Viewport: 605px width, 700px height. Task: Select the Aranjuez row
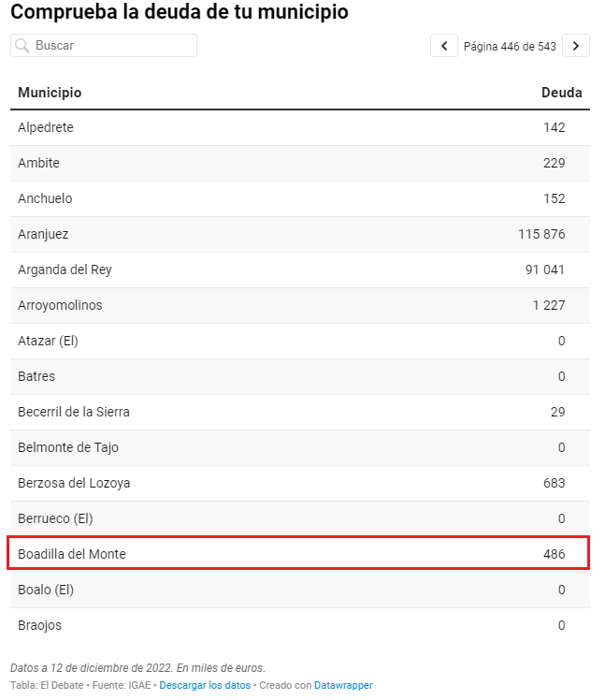300,234
